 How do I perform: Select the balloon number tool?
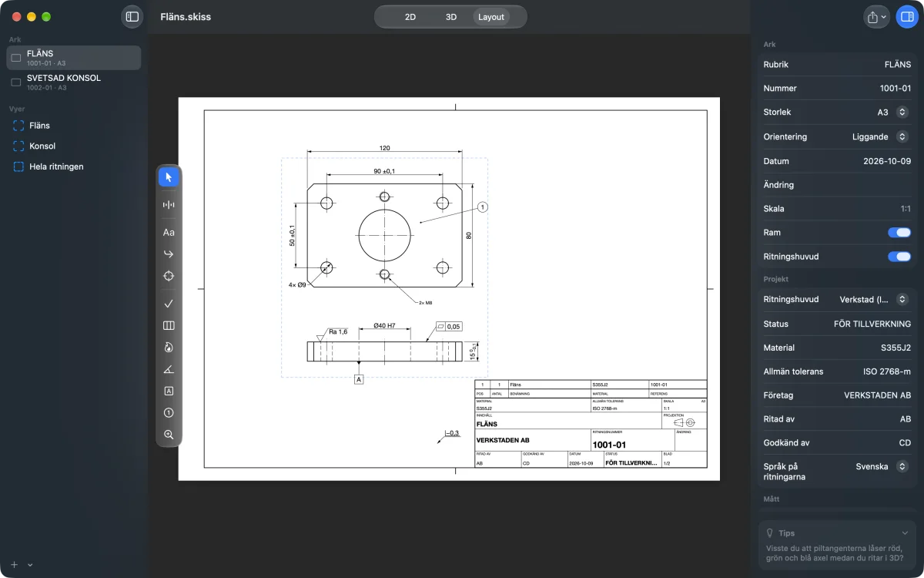pos(169,413)
